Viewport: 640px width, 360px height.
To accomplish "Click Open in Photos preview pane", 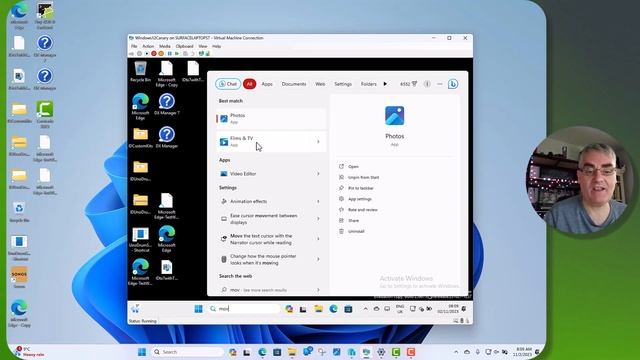I will coord(353,167).
